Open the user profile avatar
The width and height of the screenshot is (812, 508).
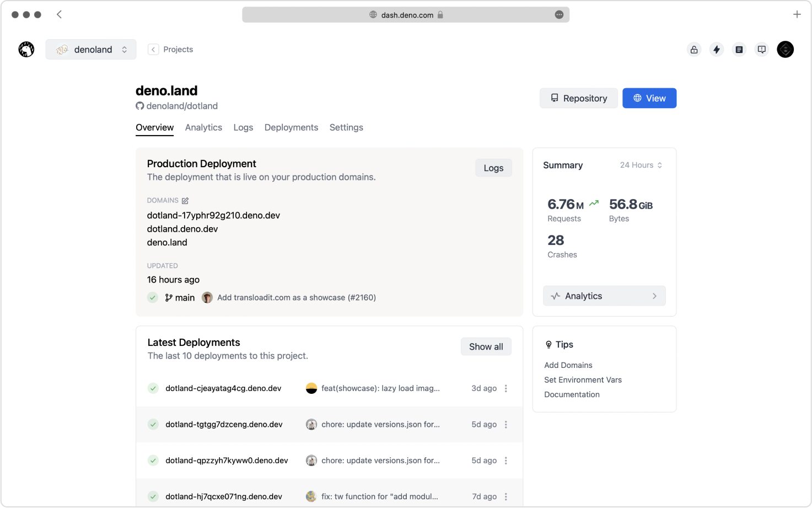tap(785, 50)
